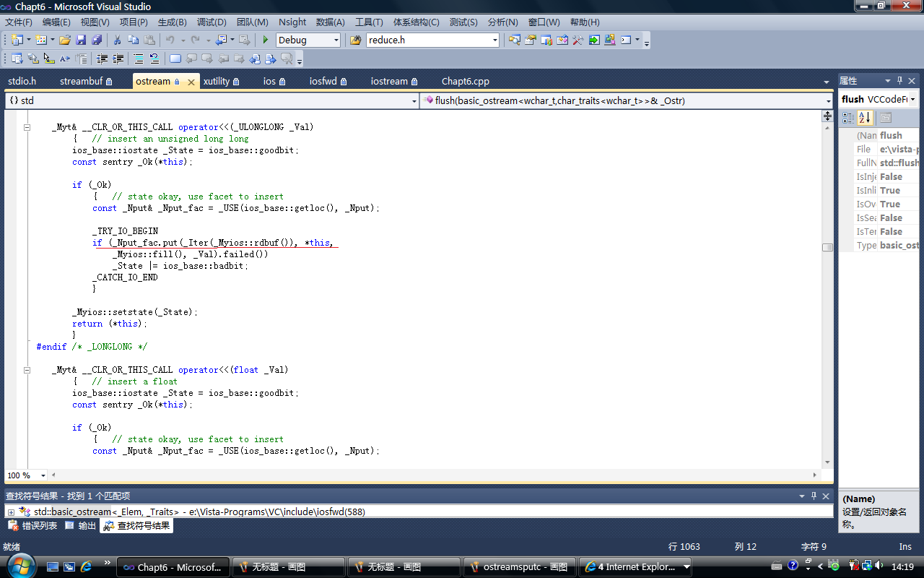Open the ostreamsputc - 画图 taskbar window
Screen dimensions: 924x578
pos(520,567)
